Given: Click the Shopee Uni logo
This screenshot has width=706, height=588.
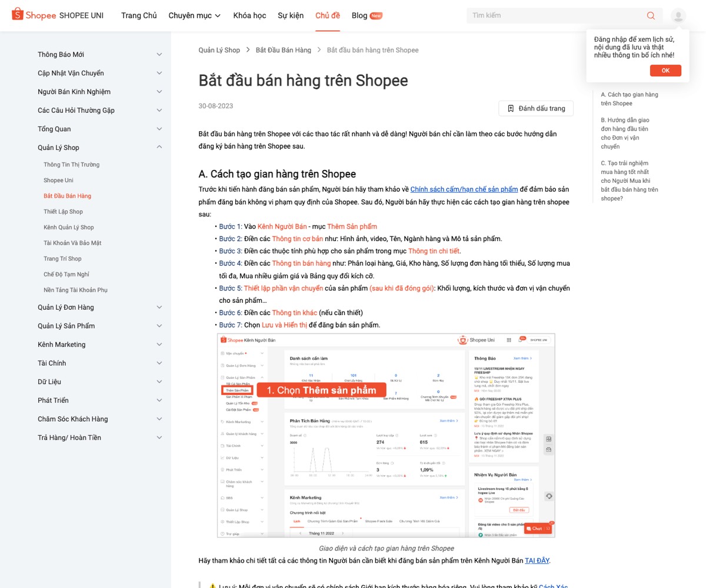Looking at the screenshot, I should (58, 15).
